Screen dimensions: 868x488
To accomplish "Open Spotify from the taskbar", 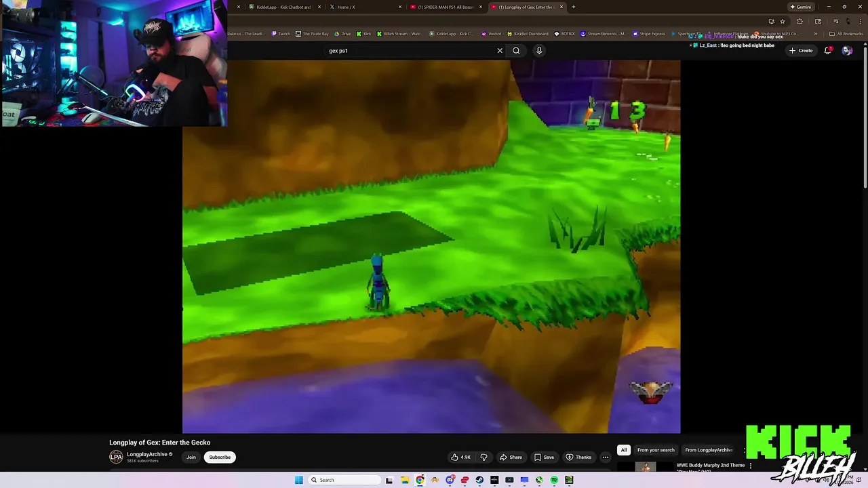I will click(554, 480).
